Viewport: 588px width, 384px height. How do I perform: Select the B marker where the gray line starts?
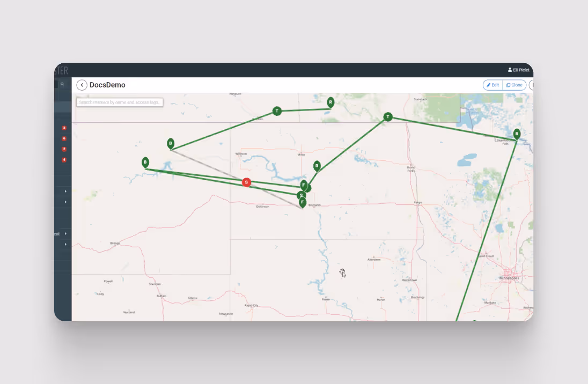point(171,144)
